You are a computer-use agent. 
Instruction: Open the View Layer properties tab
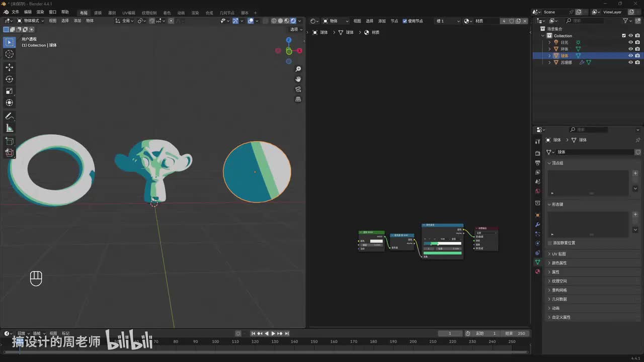click(538, 172)
